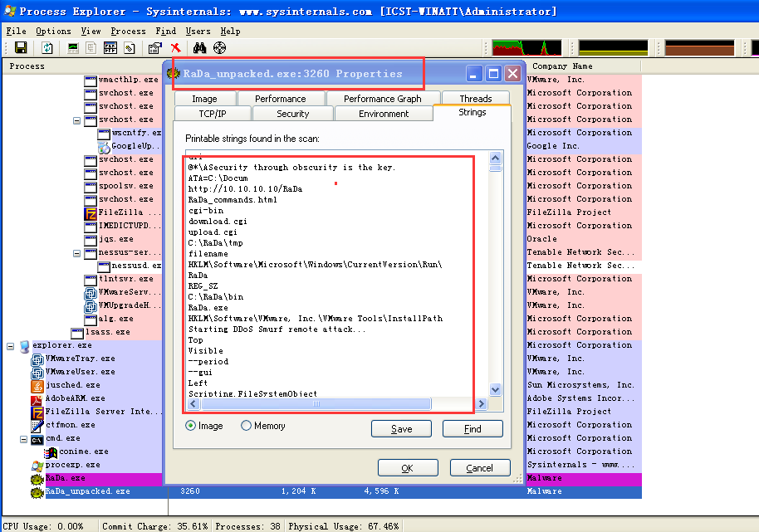Collapse the explorer.exe tree node
Screen dimensions: 759x532
(x=11, y=346)
